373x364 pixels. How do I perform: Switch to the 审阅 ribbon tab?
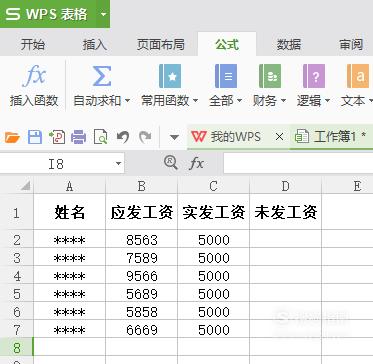pos(351,44)
